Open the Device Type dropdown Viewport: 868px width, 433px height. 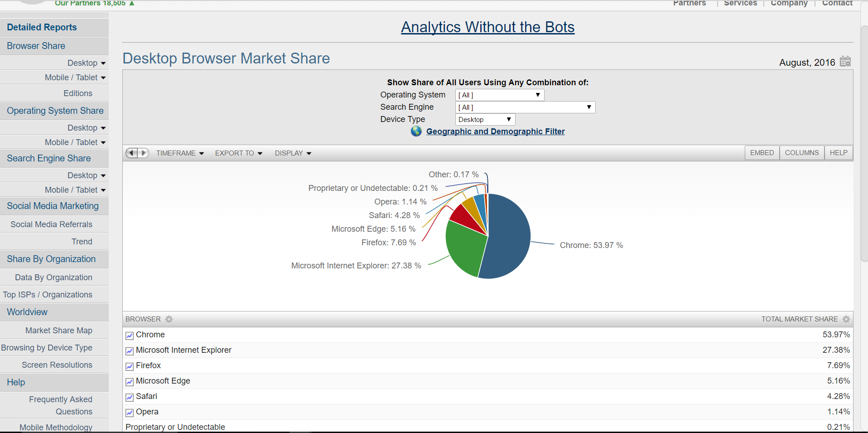(x=485, y=120)
